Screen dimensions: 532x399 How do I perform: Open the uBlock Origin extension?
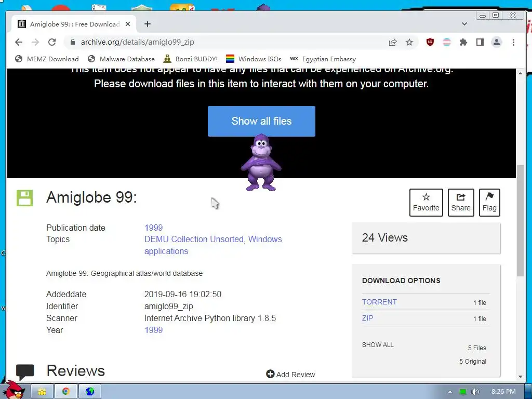430,42
